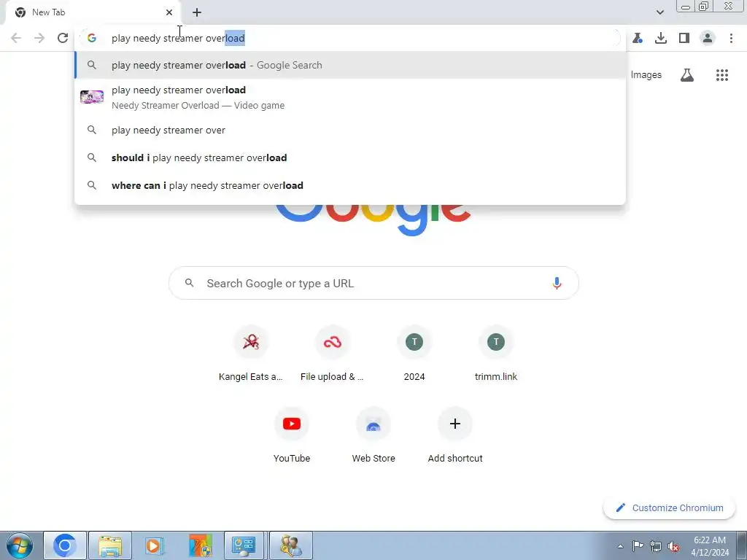Open the File upload shortcut
This screenshot has width=747, height=560.
coord(332,354)
